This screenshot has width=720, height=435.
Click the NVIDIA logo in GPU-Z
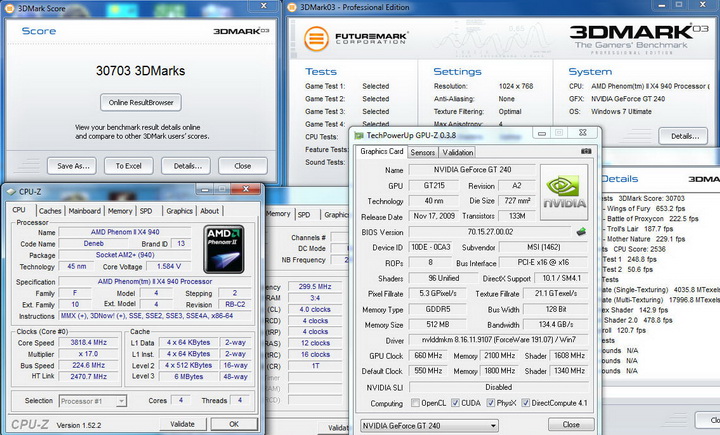tap(564, 192)
